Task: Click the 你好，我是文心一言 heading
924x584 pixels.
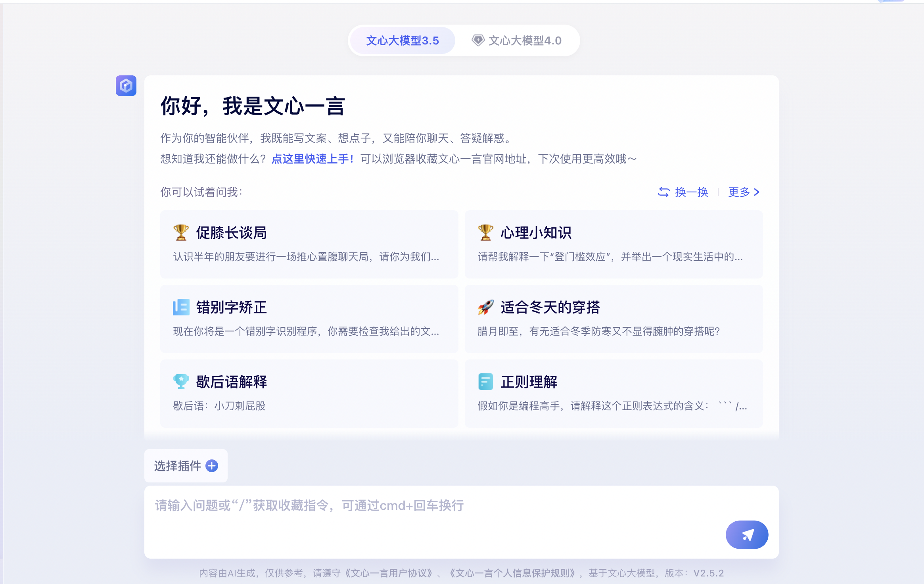Action: click(253, 106)
